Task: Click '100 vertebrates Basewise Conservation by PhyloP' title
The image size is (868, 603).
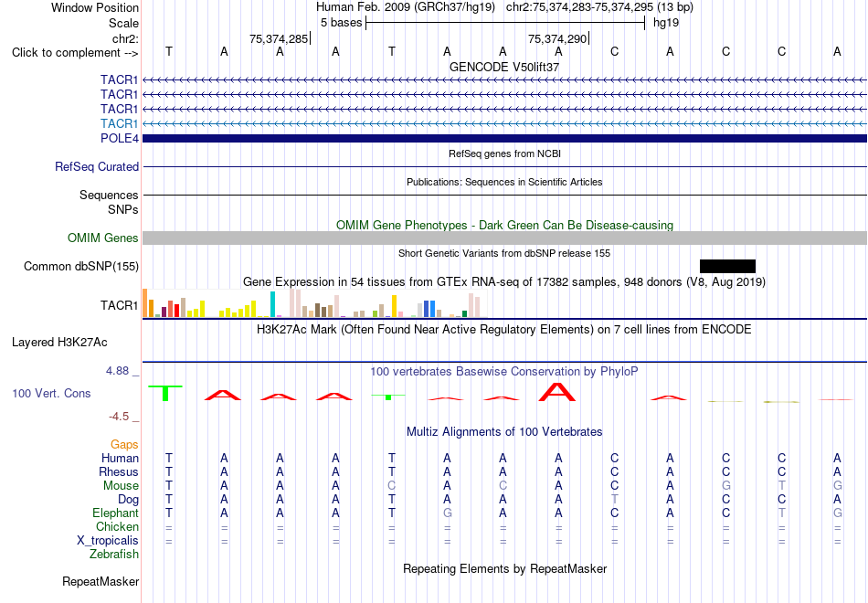Action: [504, 372]
